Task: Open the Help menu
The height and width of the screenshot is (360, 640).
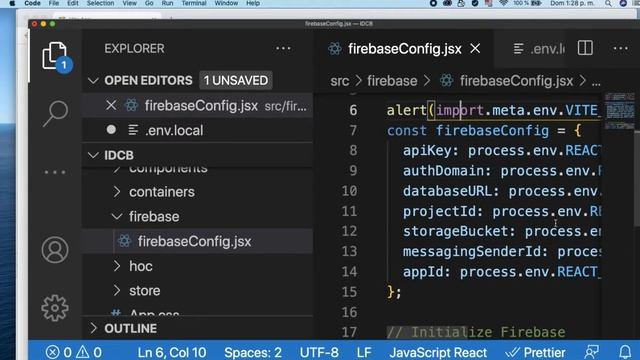Action: pyautogui.click(x=253, y=3)
